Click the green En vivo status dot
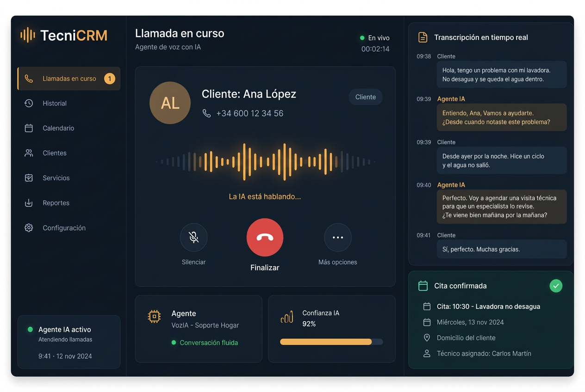Viewport: 585px width, 392px height. (362, 38)
